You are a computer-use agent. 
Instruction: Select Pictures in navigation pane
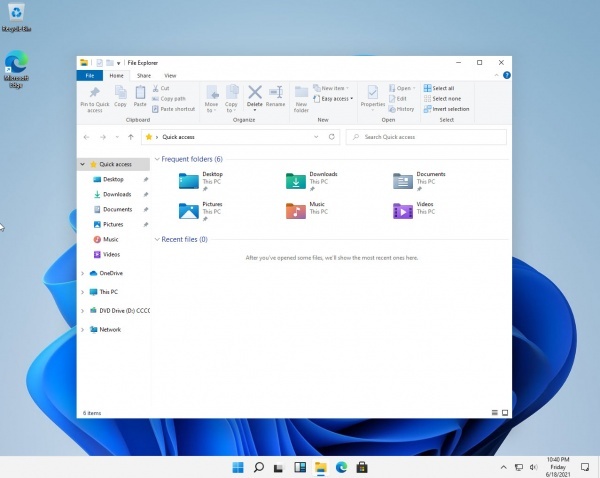tap(113, 225)
